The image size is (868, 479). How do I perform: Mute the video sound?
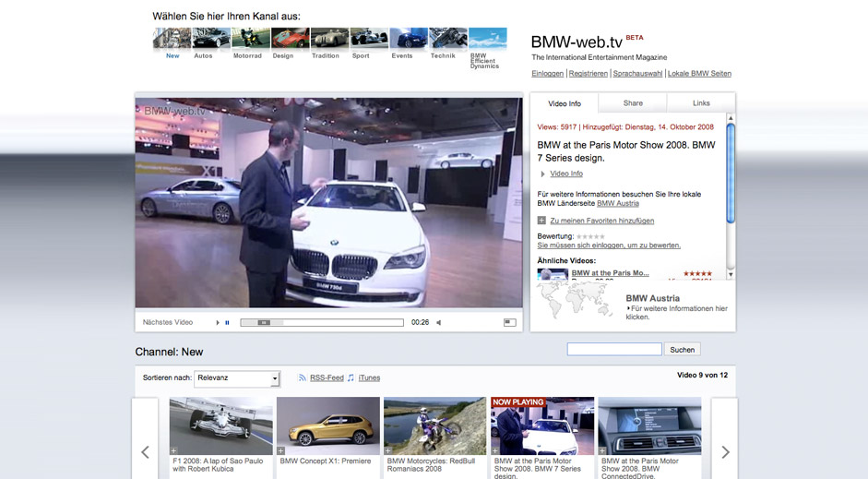pyautogui.click(x=438, y=323)
